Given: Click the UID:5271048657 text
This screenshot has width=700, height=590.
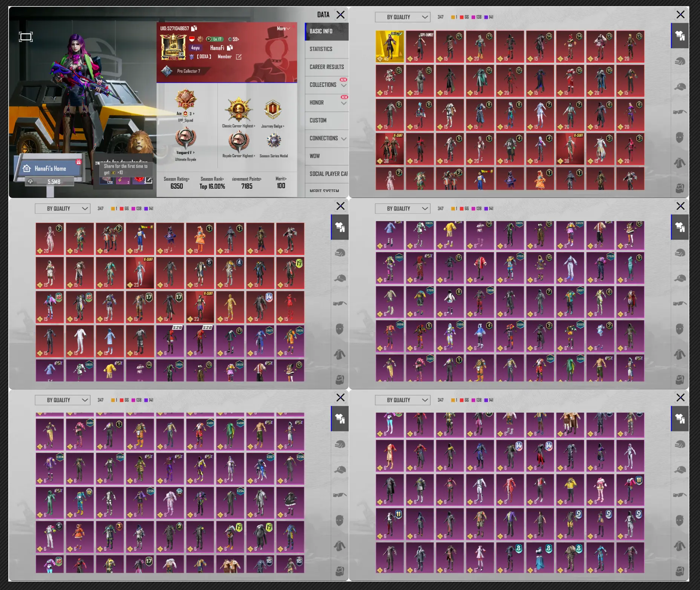Looking at the screenshot, I should pyautogui.click(x=175, y=28).
